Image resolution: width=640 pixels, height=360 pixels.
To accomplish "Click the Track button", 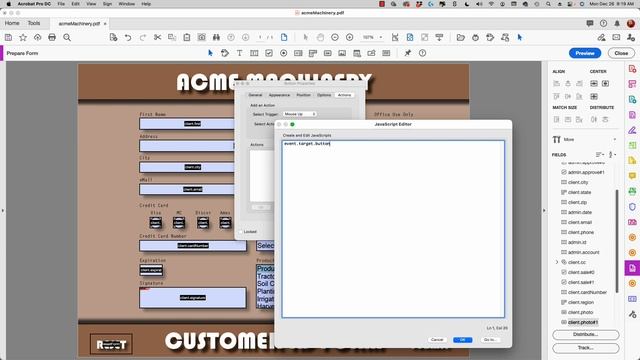I will pyautogui.click(x=586, y=348).
